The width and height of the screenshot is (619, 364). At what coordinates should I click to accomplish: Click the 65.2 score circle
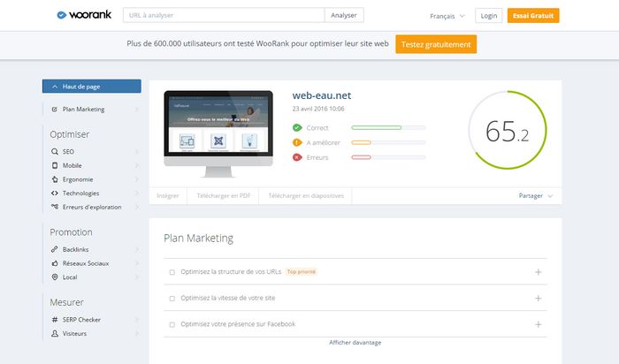pos(508,130)
